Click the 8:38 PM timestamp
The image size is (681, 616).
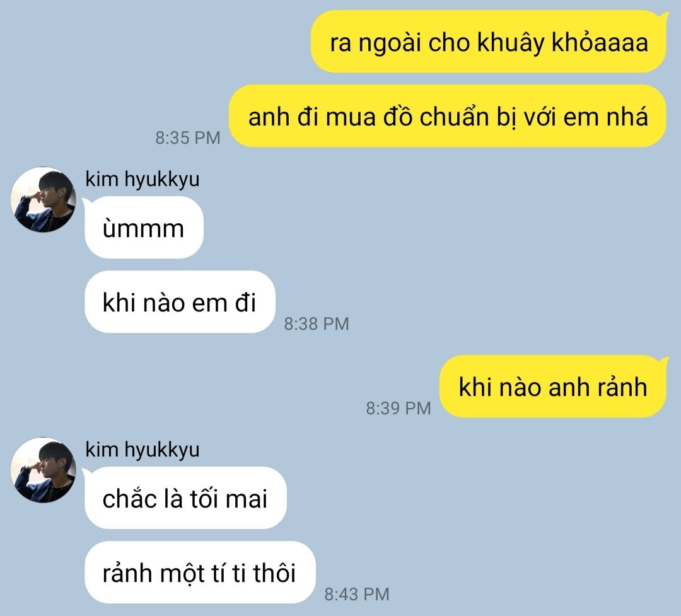(316, 323)
